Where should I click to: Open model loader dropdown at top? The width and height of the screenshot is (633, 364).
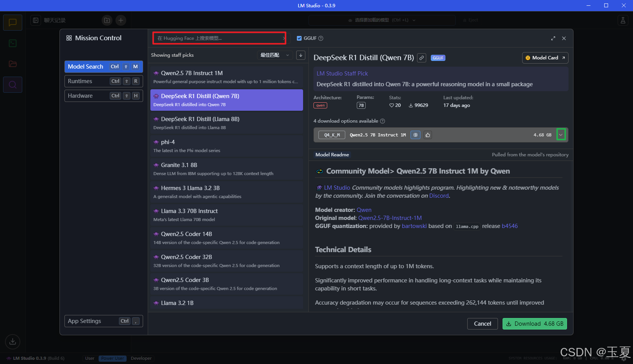382,20
